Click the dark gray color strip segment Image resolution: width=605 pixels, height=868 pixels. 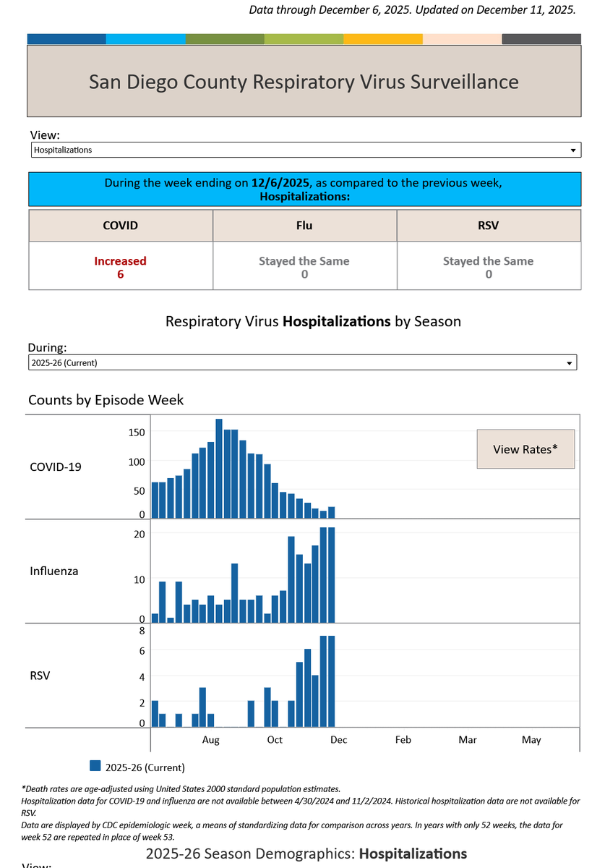pos(541,39)
